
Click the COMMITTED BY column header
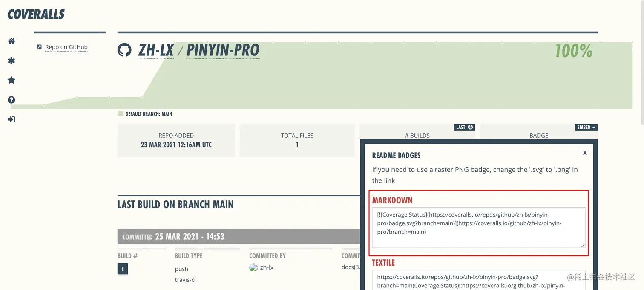[267, 256]
